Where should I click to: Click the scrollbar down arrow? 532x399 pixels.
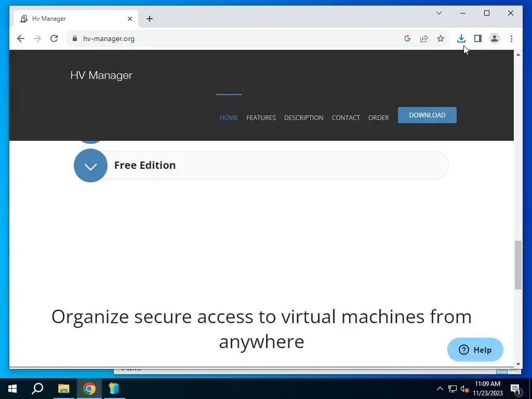click(518, 364)
